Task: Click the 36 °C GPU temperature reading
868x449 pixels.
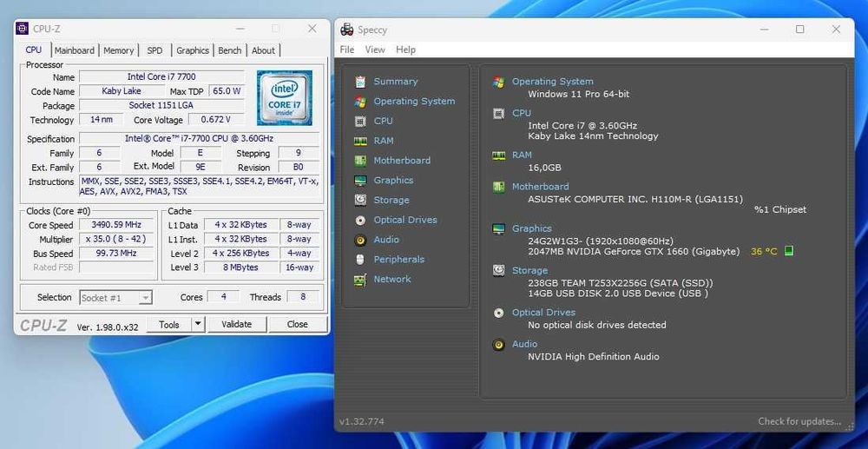Action: [764, 251]
